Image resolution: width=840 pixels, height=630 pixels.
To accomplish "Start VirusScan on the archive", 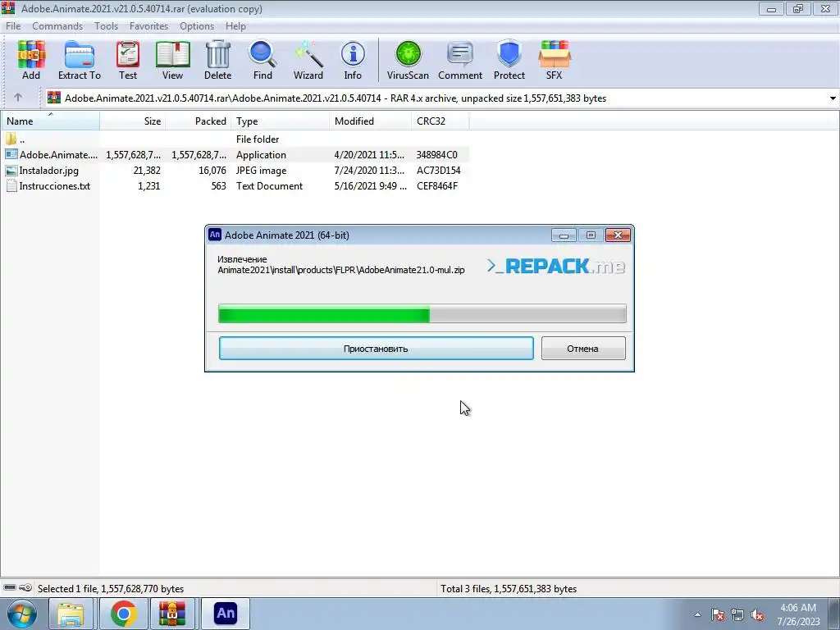I will [x=408, y=60].
